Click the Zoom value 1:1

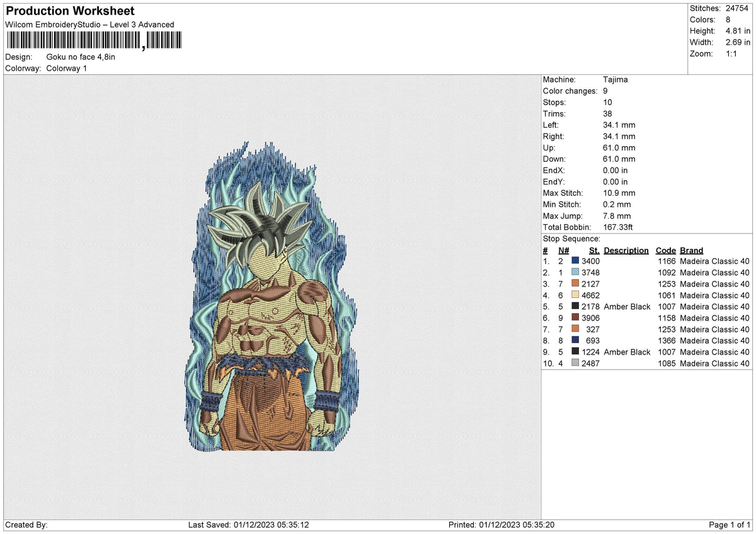click(732, 54)
